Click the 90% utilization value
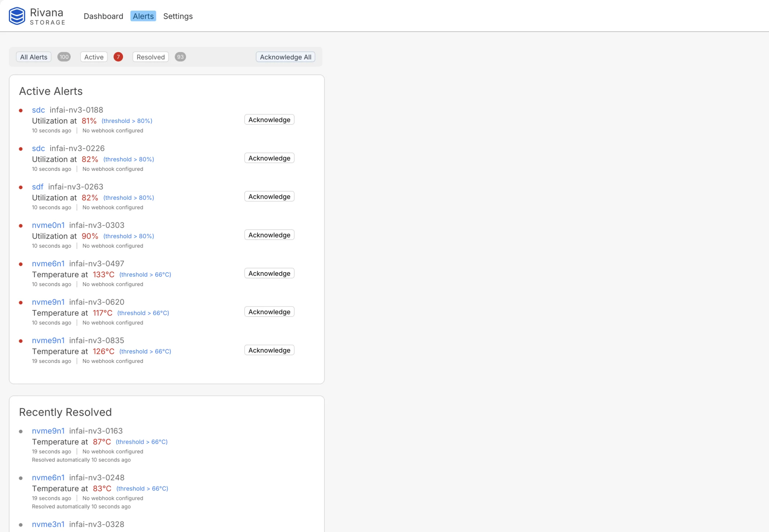The image size is (769, 532). 90,236
